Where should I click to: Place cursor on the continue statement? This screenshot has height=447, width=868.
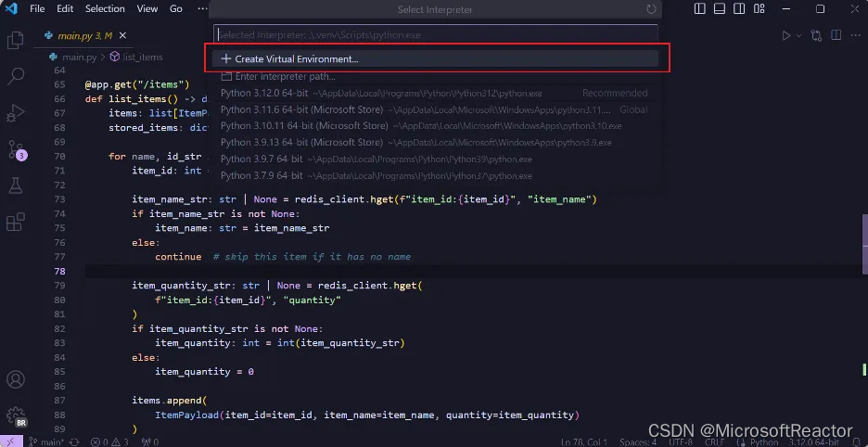pyautogui.click(x=178, y=257)
